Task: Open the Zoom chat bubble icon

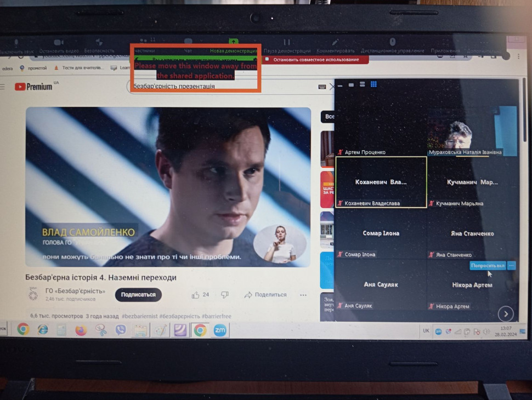Action: tap(188, 41)
